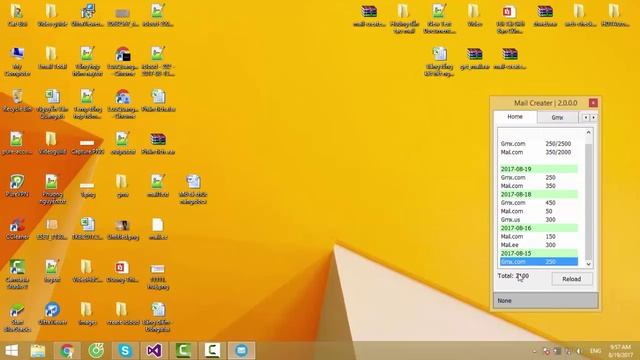Screen dimensions: 640x360
Task: Click the Mail Creater title bar text
Action: [x=545, y=103]
